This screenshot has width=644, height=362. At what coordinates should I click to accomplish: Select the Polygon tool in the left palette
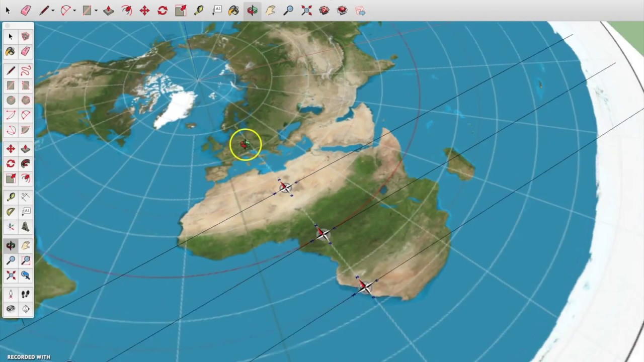pyautogui.click(x=26, y=100)
